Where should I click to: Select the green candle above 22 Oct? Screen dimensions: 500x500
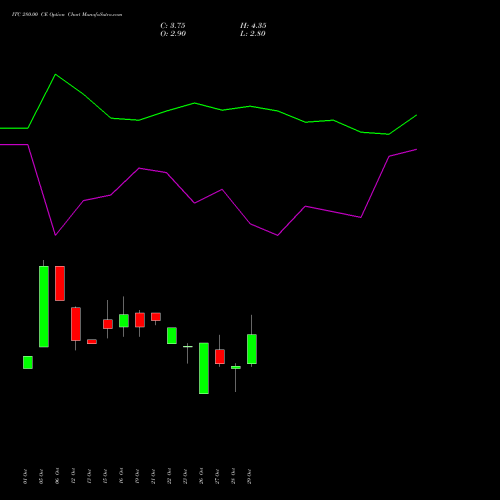[172, 336]
